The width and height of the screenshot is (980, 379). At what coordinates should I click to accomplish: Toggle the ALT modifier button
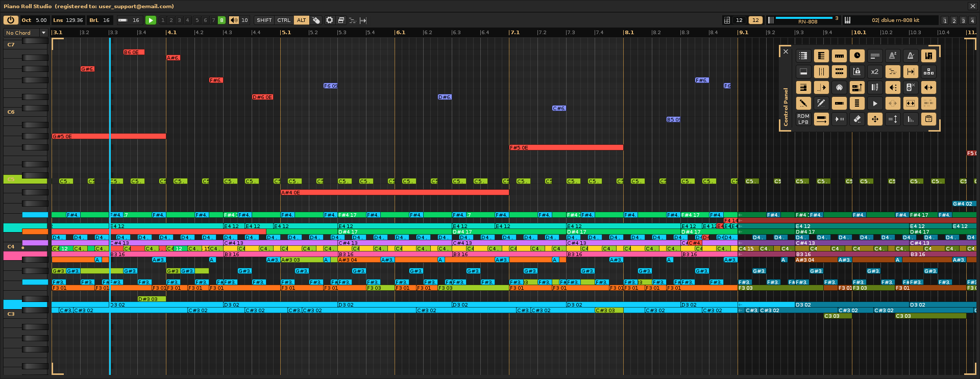tap(302, 20)
